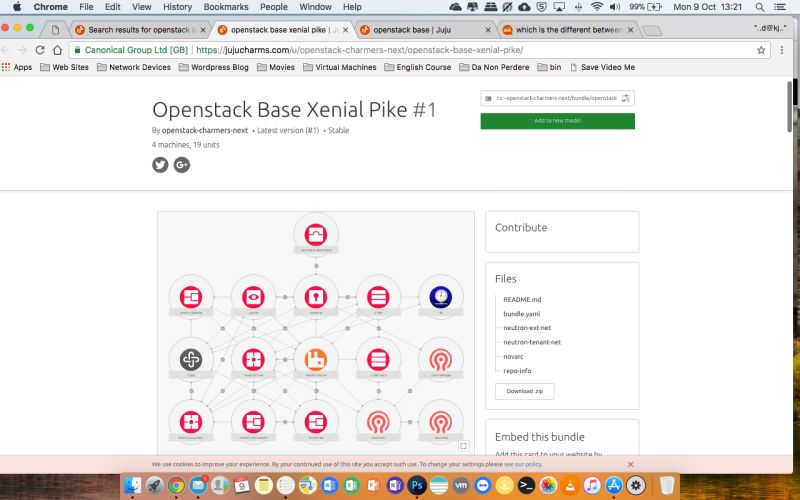Open System Preferences from the Dock
Screen dimensions: 800x500
pos(636,485)
